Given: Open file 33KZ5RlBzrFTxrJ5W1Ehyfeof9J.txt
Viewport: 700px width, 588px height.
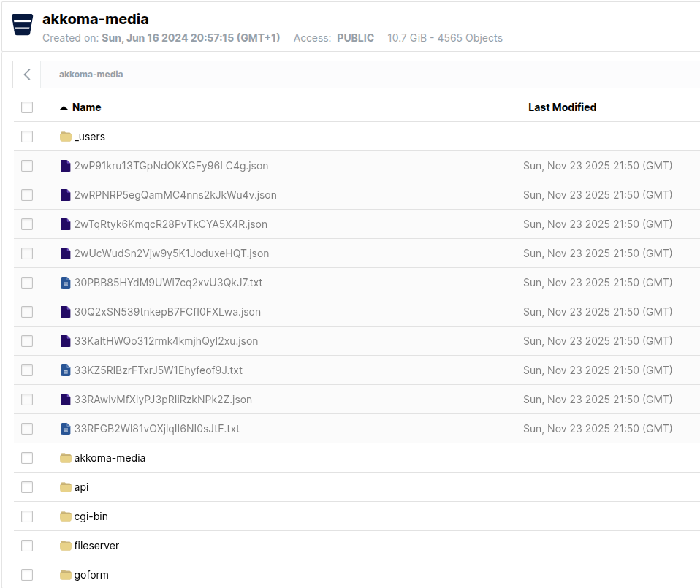Looking at the screenshot, I should coord(158,370).
